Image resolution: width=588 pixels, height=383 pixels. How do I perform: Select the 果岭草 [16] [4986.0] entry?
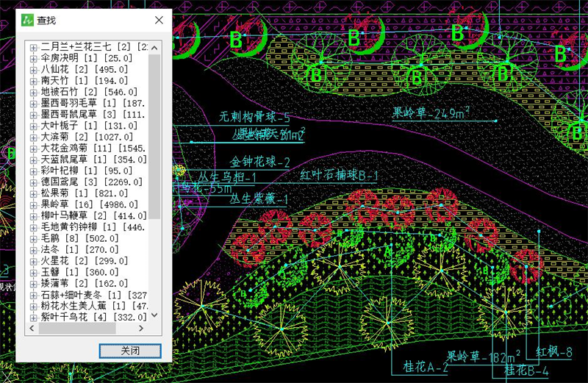point(89,204)
